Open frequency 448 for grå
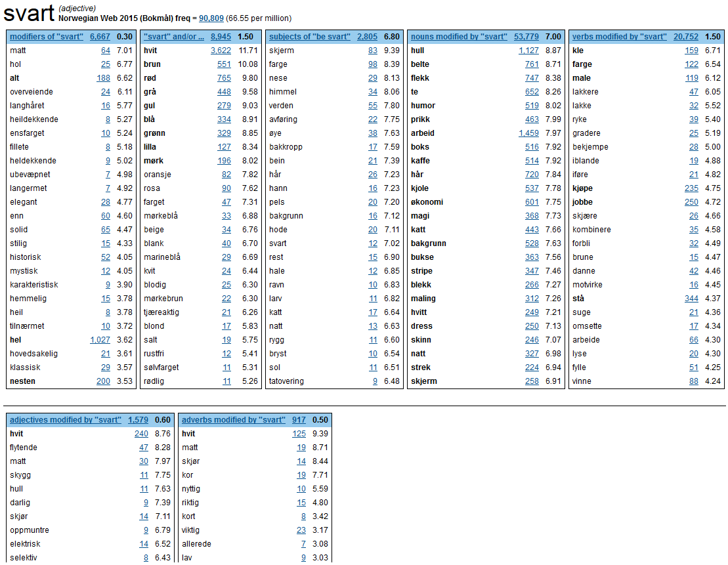Image resolution: width=728 pixels, height=565 pixels. (224, 92)
